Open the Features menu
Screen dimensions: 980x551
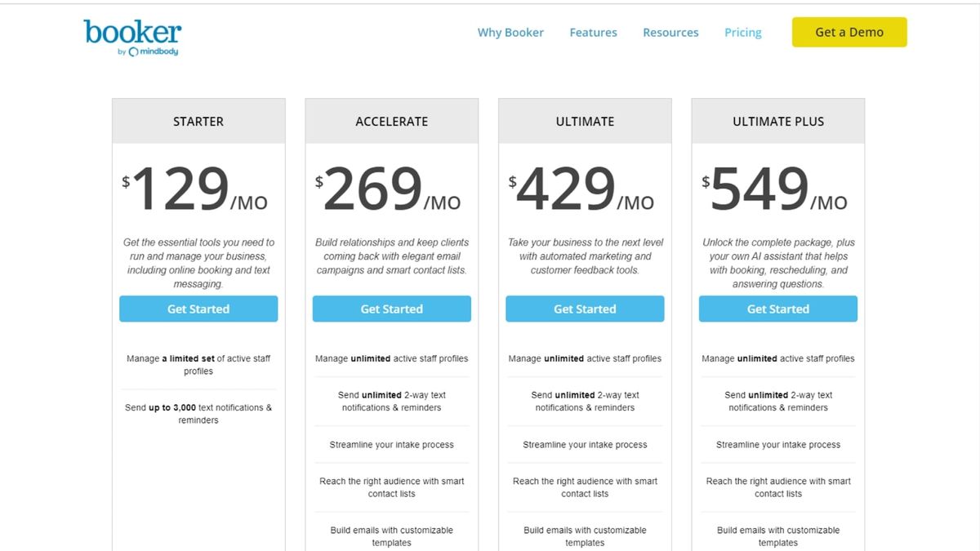593,33
